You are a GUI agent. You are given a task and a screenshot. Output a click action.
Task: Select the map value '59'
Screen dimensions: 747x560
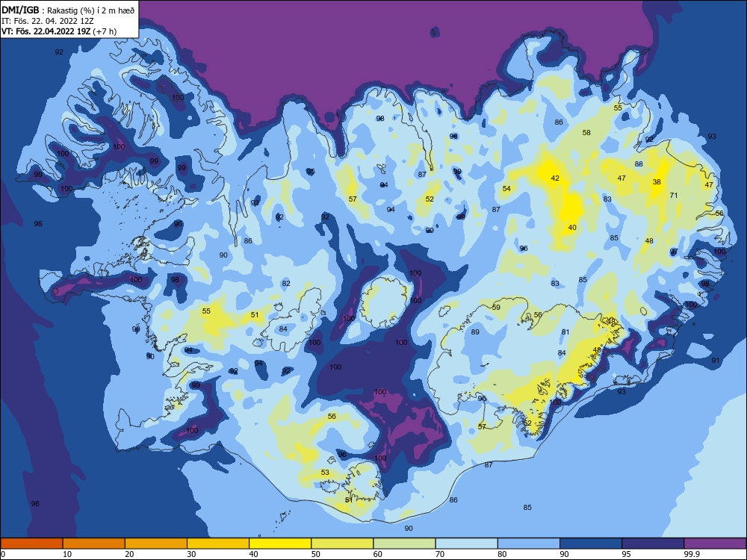497,307
